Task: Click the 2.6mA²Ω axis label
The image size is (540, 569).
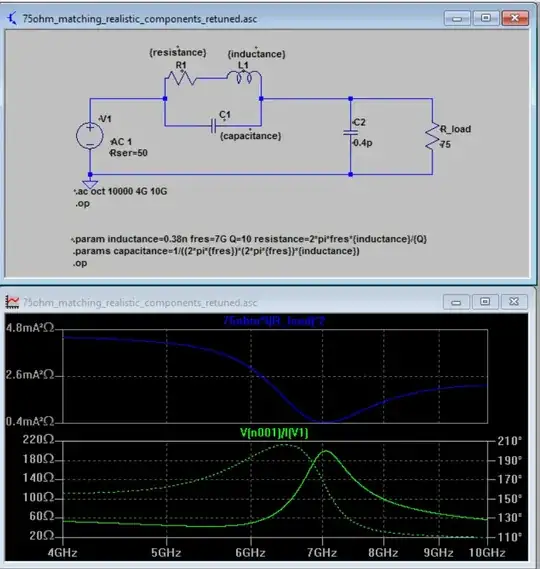Action: click(x=30, y=374)
